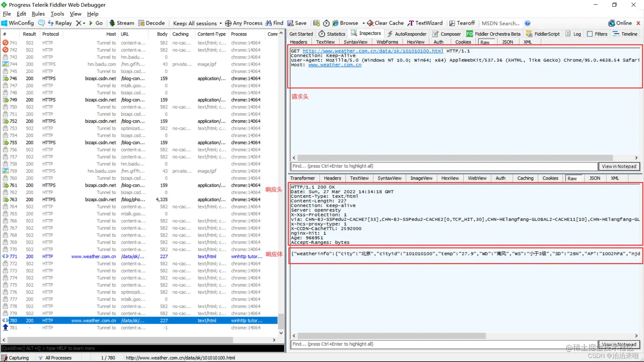The width and height of the screenshot is (644, 362).
Task: Click the Host www.weather.com.cn link
Action: [335, 65]
